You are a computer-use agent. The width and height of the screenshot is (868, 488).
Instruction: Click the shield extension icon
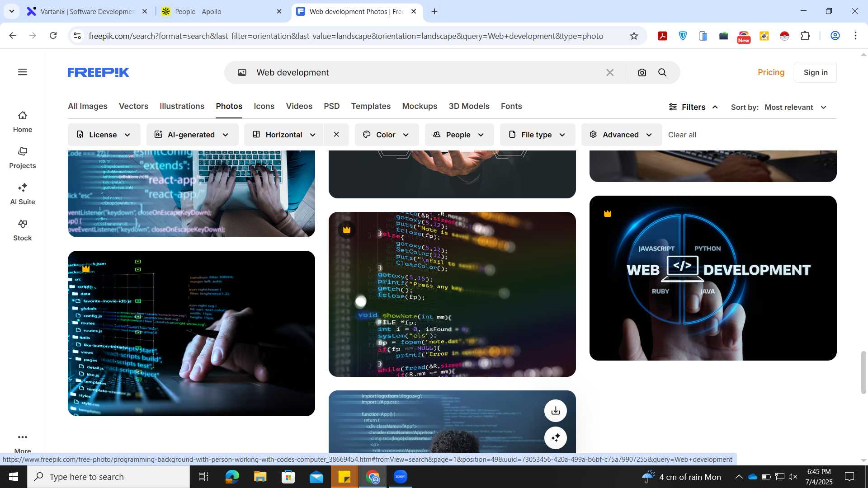click(x=683, y=36)
